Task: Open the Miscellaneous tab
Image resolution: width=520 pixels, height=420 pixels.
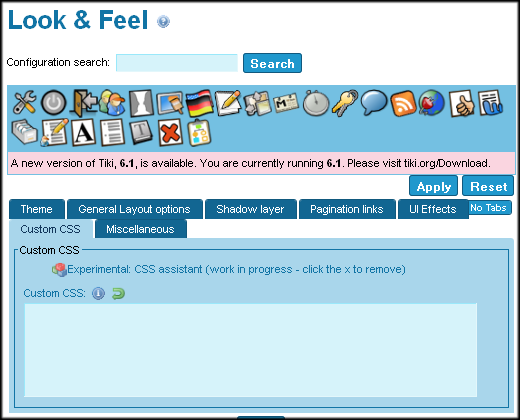Action: click(140, 229)
